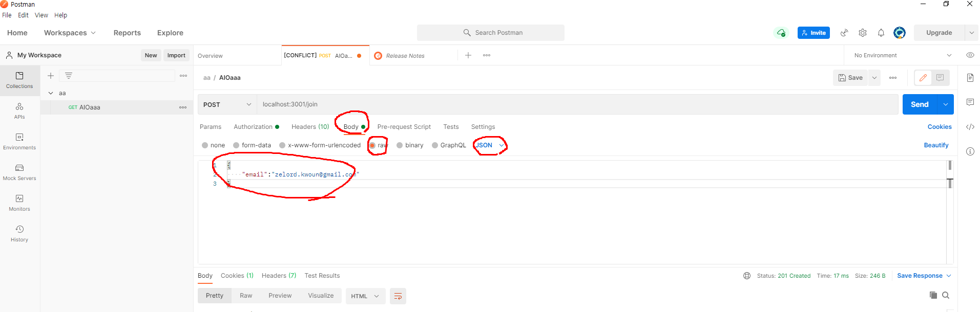
Task: Expand the Workspaces menu
Action: pos(70,33)
